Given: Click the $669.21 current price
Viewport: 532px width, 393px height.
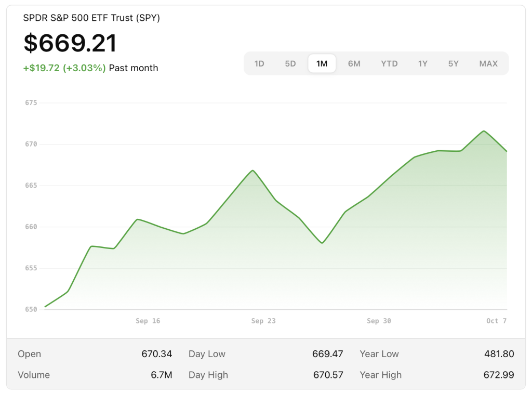Looking at the screenshot, I should point(70,43).
